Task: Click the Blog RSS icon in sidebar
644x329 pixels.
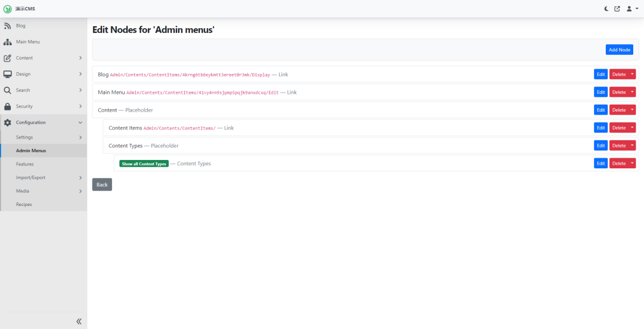Action: [7, 26]
